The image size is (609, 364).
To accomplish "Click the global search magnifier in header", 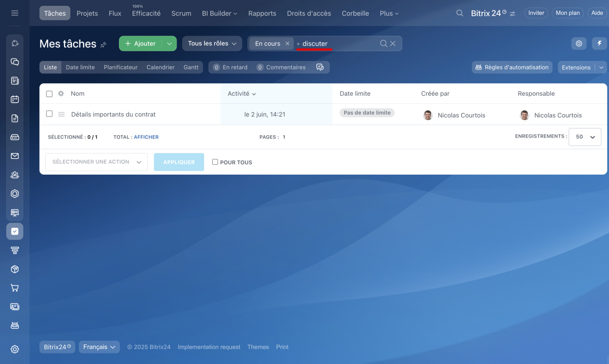I will (x=460, y=13).
